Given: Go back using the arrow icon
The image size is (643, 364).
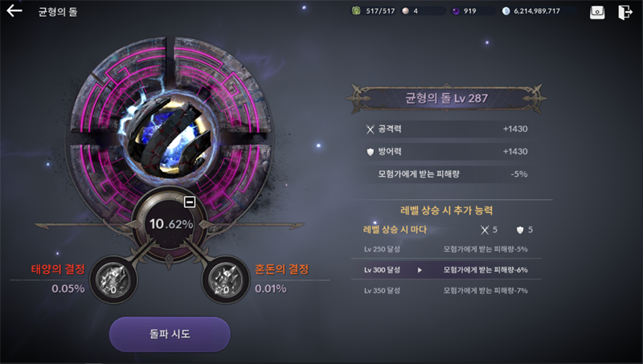Looking at the screenshot, I should tap(14, 10).
